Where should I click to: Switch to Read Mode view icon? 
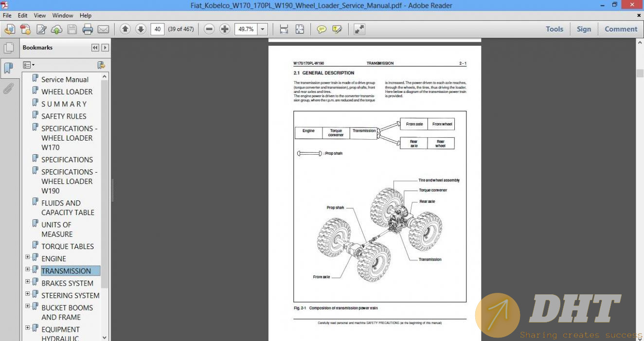click(359, 29)
